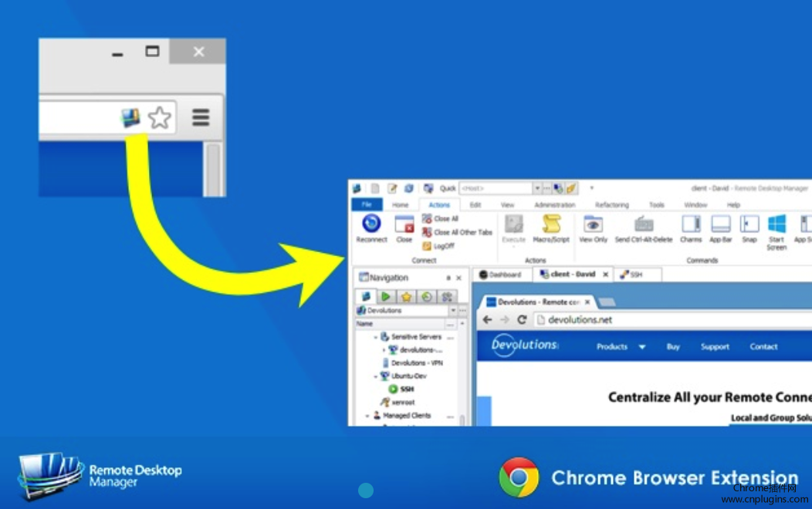812x509 pixels.
Task: Select the recent history tab in Navigation
Action: pos(426,296)
